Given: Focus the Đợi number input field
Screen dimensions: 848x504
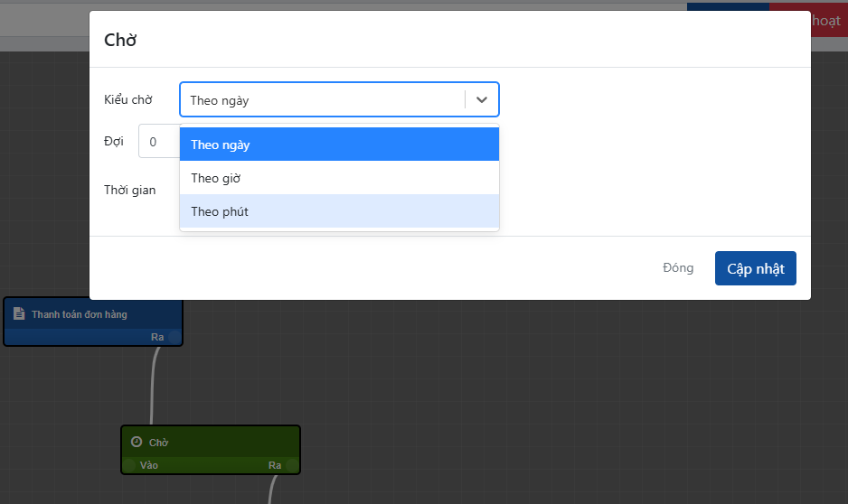Looking at the screenshot, I should tap(159, 142).
